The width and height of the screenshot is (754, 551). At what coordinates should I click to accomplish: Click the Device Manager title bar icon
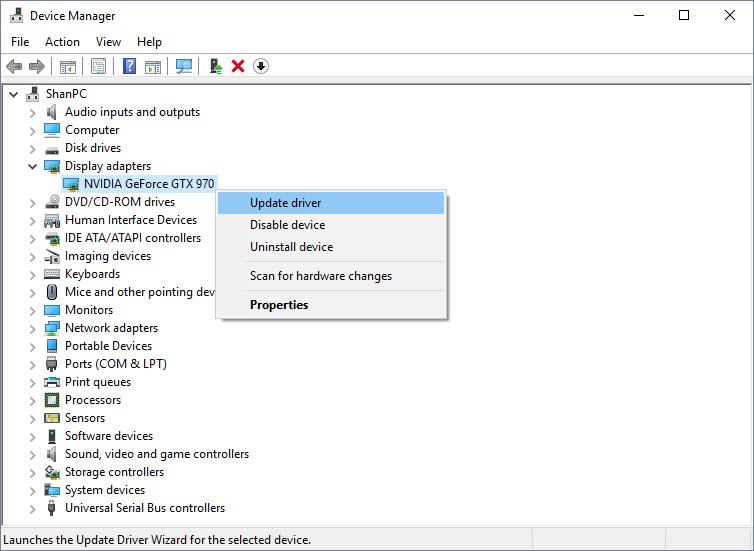16,15
